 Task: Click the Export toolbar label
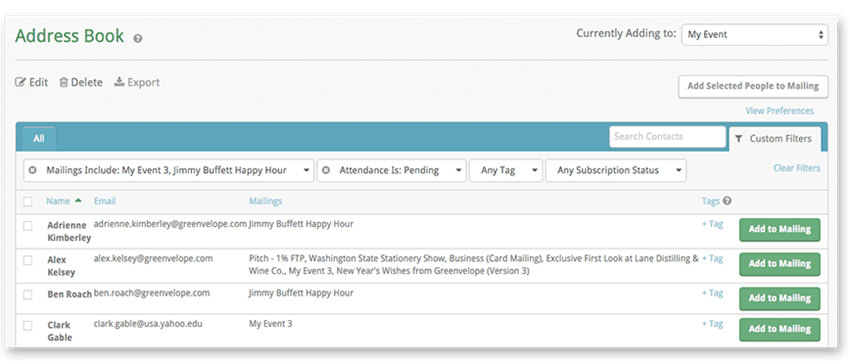pyautogui.click(x=144, y=82)
